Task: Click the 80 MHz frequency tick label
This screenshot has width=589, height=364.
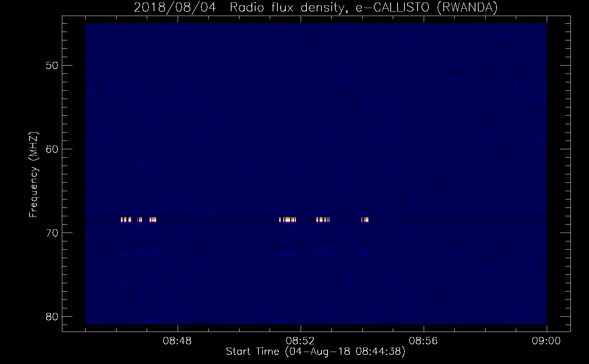Action: point(52,317)
